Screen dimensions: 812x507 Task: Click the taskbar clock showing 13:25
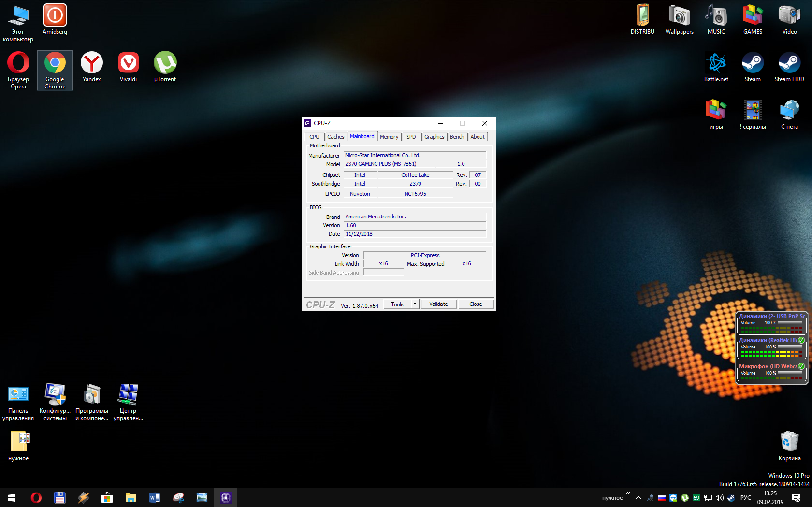pyautogui.click(x=770, y=497)
